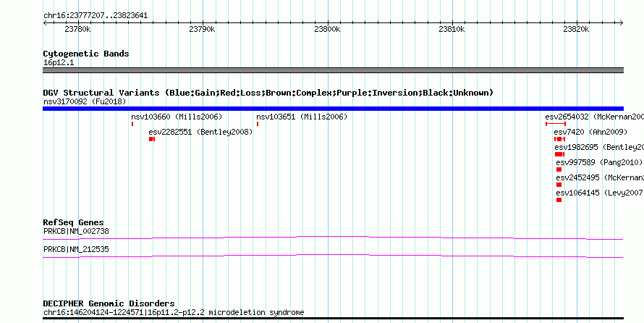Select the red square under esv997589
Viewport: 644px width, 323px height.
(x=559, y=169)
